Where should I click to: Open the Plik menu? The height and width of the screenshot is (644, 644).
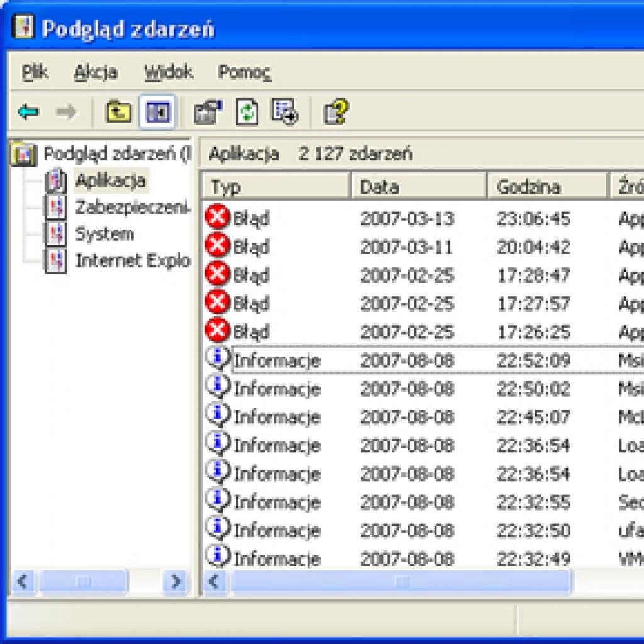pyautogui.click(x=35, y=72)
